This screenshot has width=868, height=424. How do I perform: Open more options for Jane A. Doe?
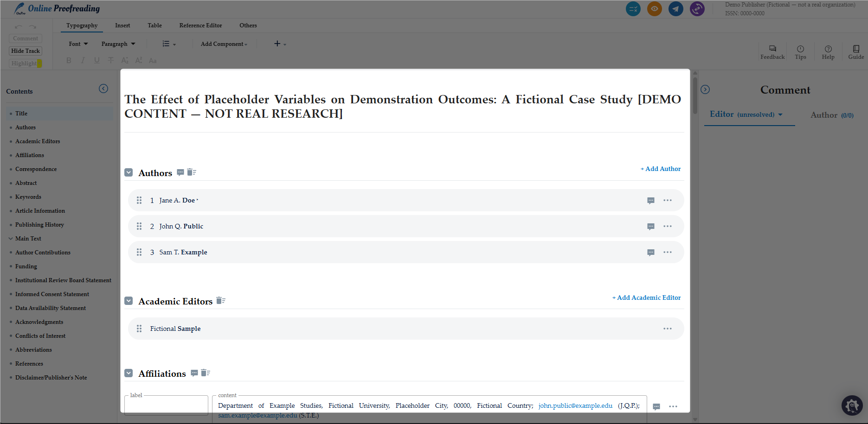coord(668,200)
